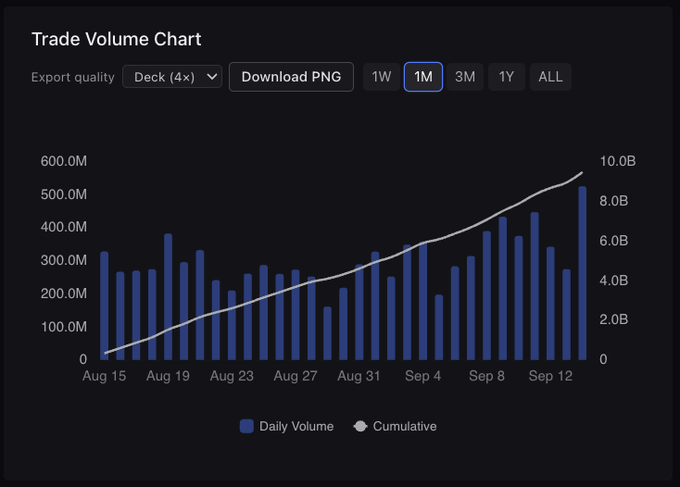The width and height of the screenshot is (680, 487).
Task: Click the Aug 27 axis label
Action: (295, 376)
